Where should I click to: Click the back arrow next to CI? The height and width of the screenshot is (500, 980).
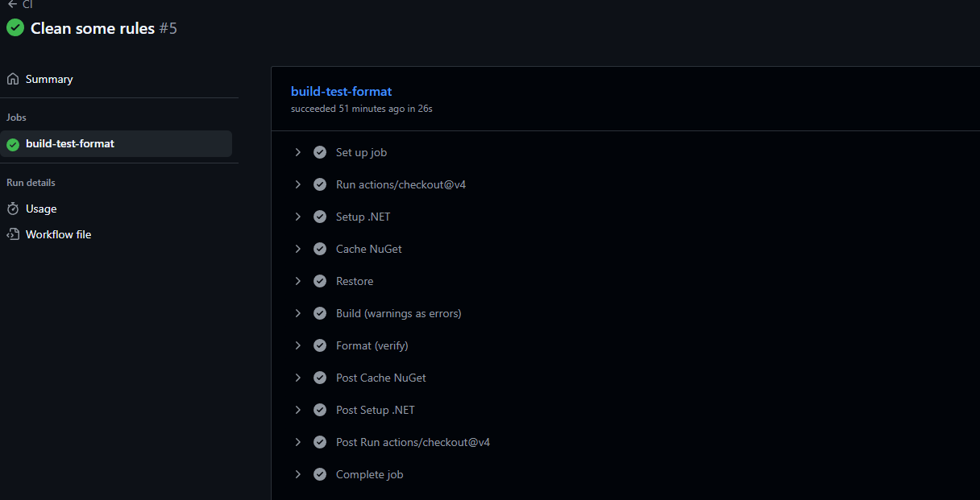click(12, 4)
